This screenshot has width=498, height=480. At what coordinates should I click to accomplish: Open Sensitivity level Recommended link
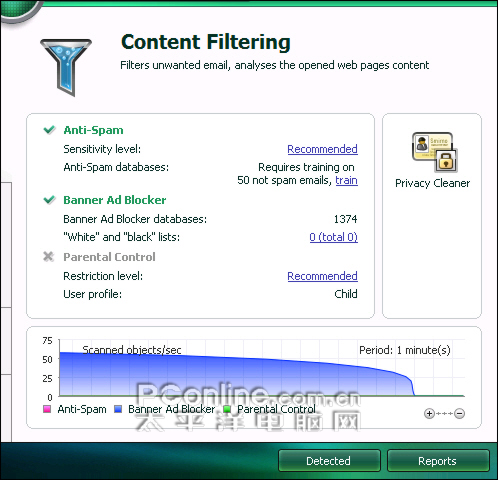tap(322, 149)
